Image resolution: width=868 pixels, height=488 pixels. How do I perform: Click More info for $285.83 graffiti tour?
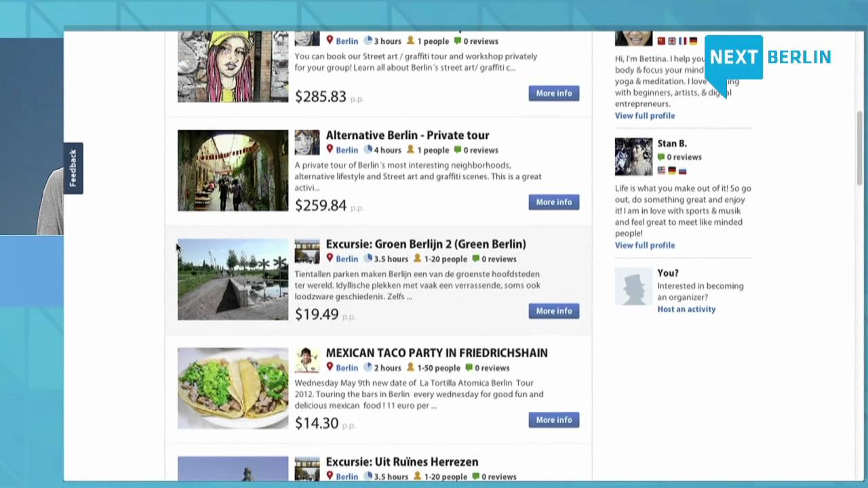point(554,94)
